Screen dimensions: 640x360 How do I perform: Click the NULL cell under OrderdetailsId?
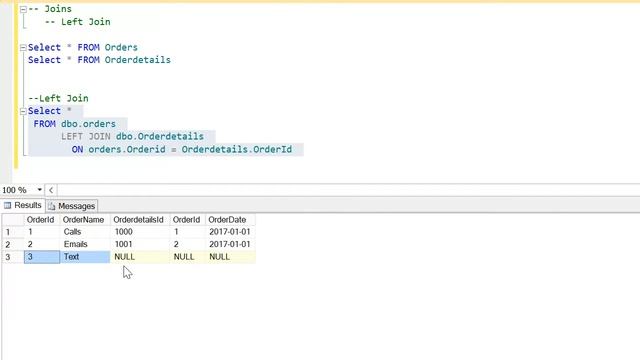(140, 257)
